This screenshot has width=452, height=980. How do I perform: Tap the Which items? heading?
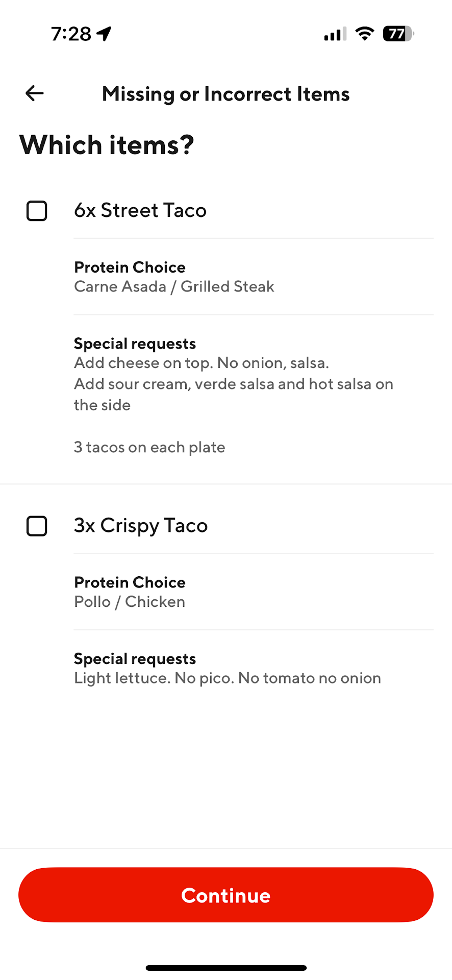107,145
